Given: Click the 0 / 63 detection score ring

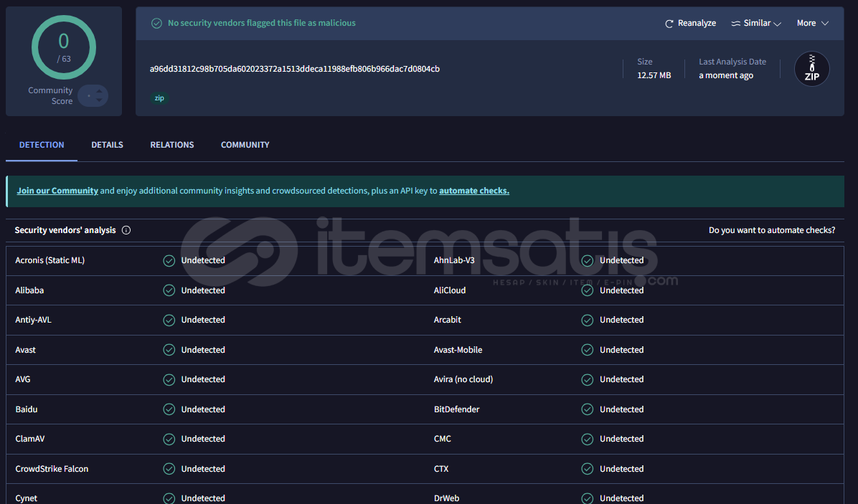Looking at the screenshot, I should pyautogui.click(x=63, y=47).
